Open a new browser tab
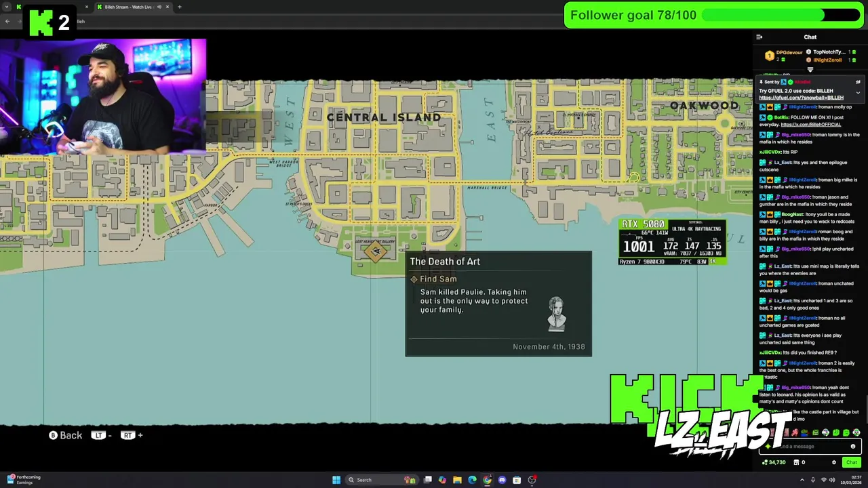 pos(179,7)
